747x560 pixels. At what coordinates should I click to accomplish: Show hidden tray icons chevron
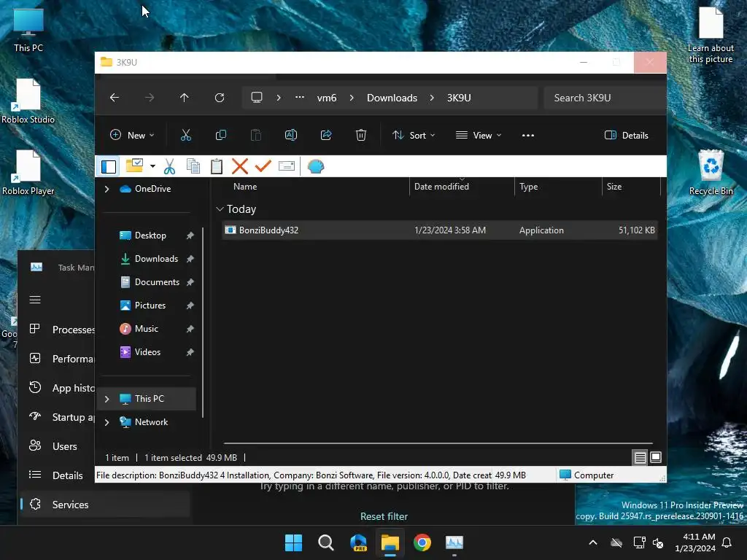click(593, 542)
